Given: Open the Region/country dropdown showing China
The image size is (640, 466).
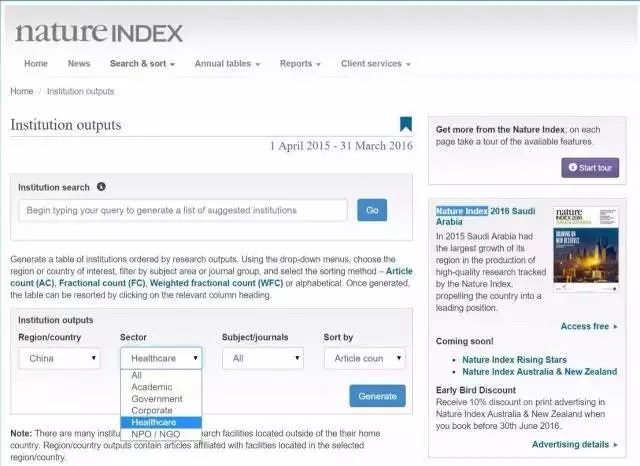Looking at the screenshot, I should tap(59, 358).
